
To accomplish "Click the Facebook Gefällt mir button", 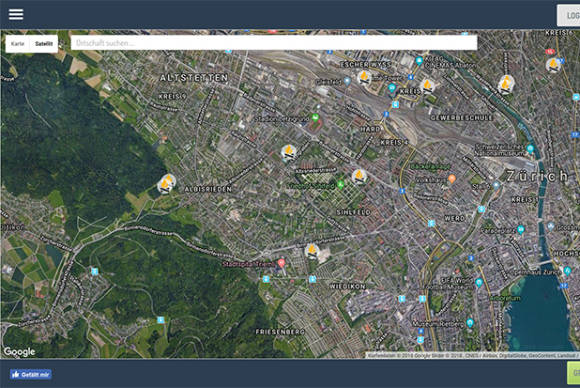I will click(31, 374).
